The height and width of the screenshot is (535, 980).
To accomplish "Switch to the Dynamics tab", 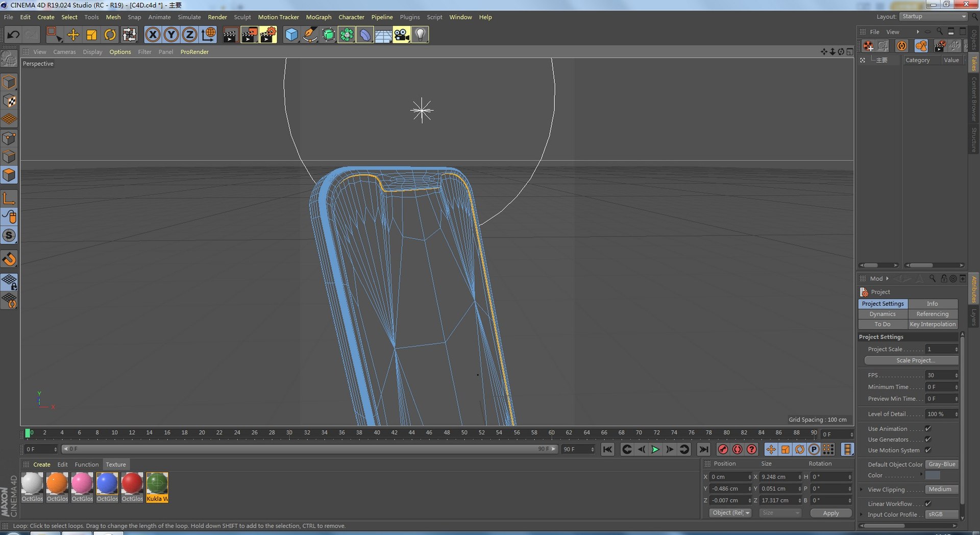I will 883,314.
